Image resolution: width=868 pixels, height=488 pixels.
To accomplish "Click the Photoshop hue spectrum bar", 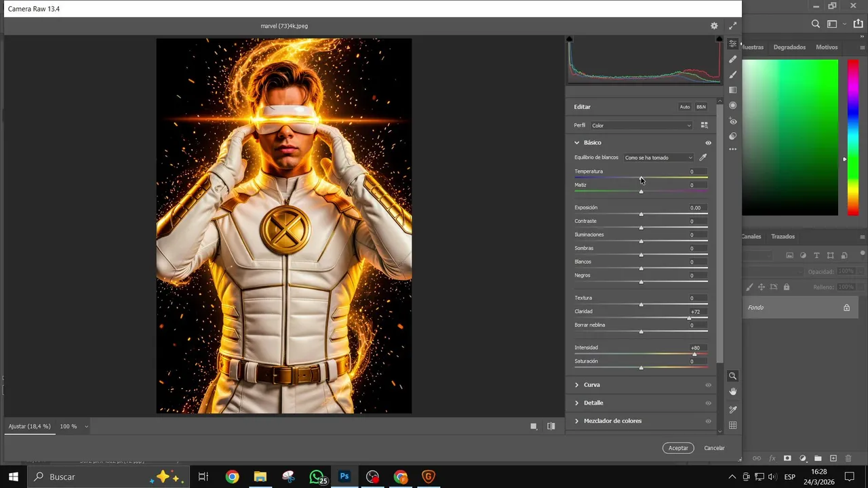I will point(853,138).
